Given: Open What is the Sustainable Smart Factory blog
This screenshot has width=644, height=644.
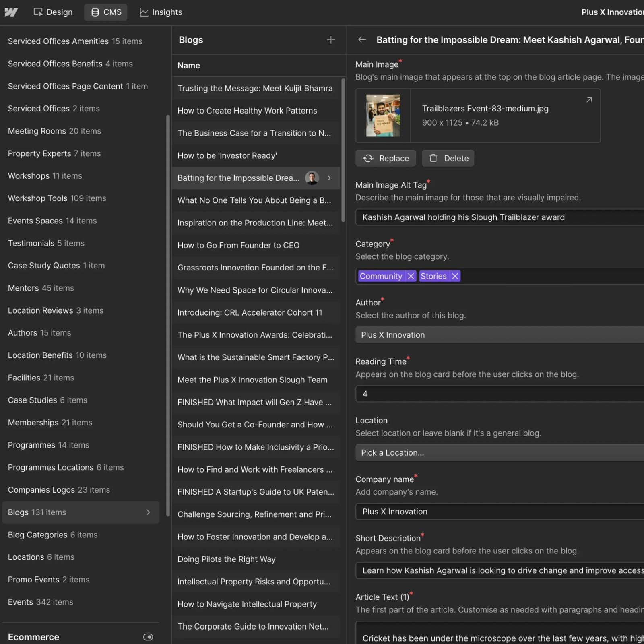Looking at the screenshot, I should (x=256, y=357).
